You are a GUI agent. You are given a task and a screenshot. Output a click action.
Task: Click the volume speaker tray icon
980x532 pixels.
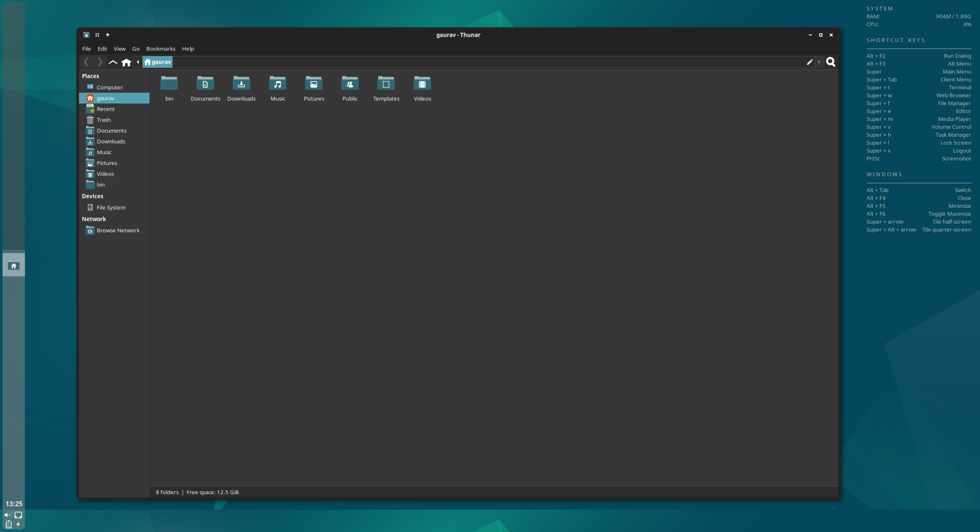point(8,515)
